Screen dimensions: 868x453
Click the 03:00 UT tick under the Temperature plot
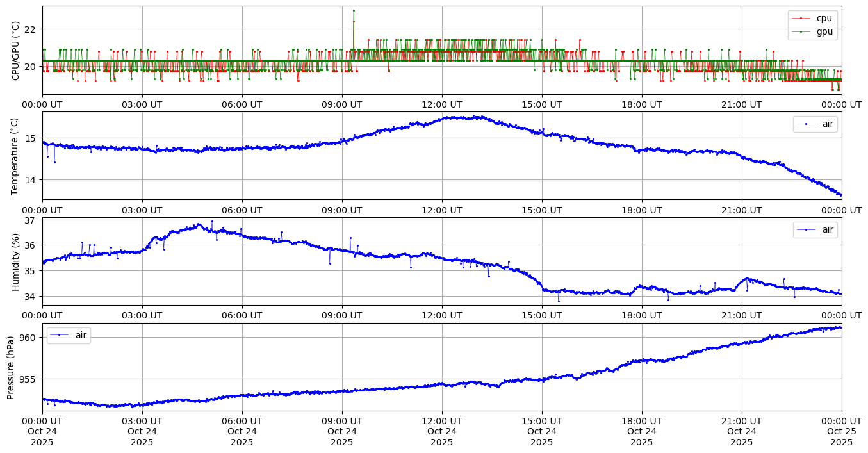click(142, 210)
